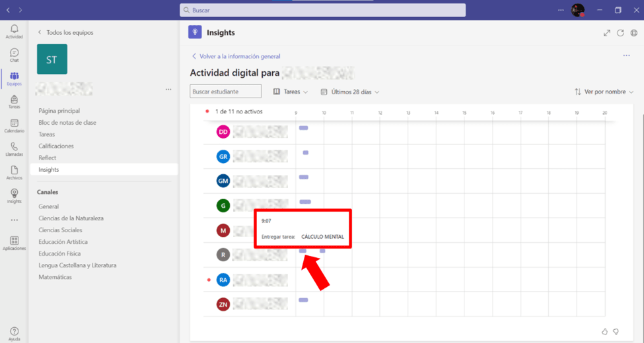The width and height of the screenshot is (644, 343).
Task: Open Ayuda at the bottom of the rail
Action: [x=14, y=334]
